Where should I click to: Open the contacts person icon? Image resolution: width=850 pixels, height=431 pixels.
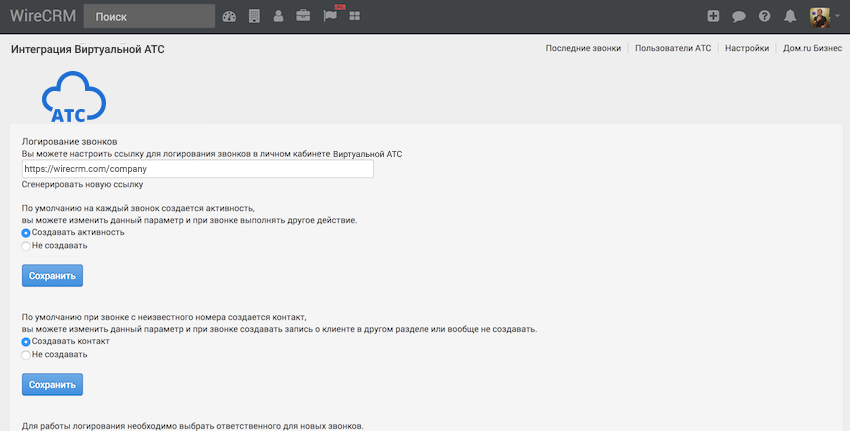click(x=278, y=16)
